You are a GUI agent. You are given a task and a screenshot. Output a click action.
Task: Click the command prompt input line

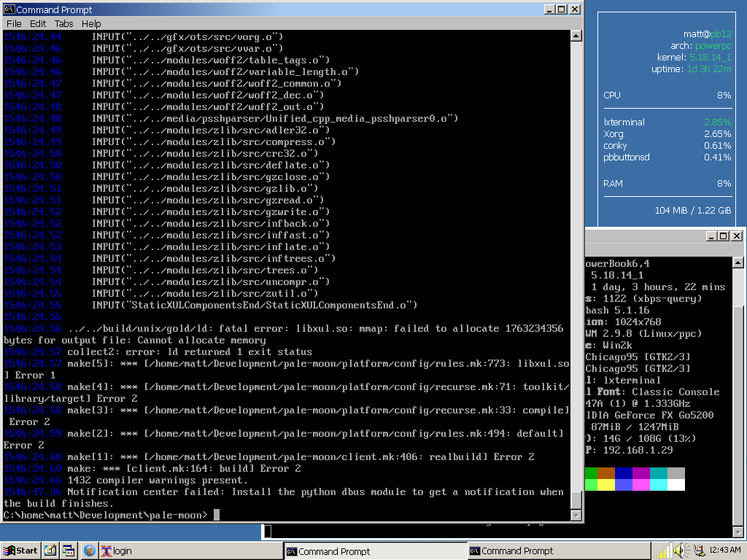click(x=112, y=515)
